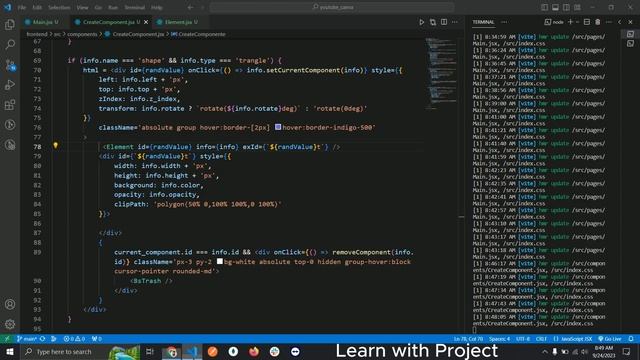Click errors and warnings count in status bar
This screenshot has width=640, height=360.
click(74, 339)
